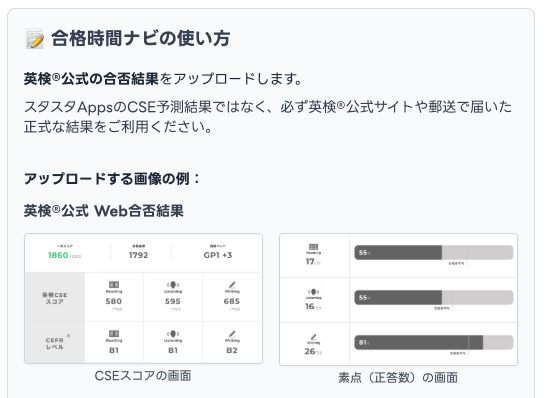
Task: Click the Reading book icon in CSE score row
Action: coord(114,284)
